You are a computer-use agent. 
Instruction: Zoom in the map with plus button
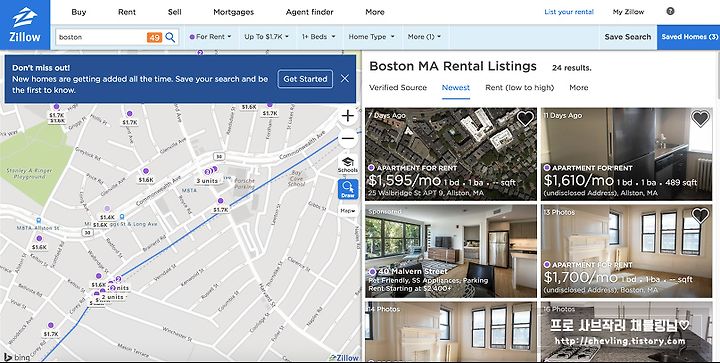348,116
